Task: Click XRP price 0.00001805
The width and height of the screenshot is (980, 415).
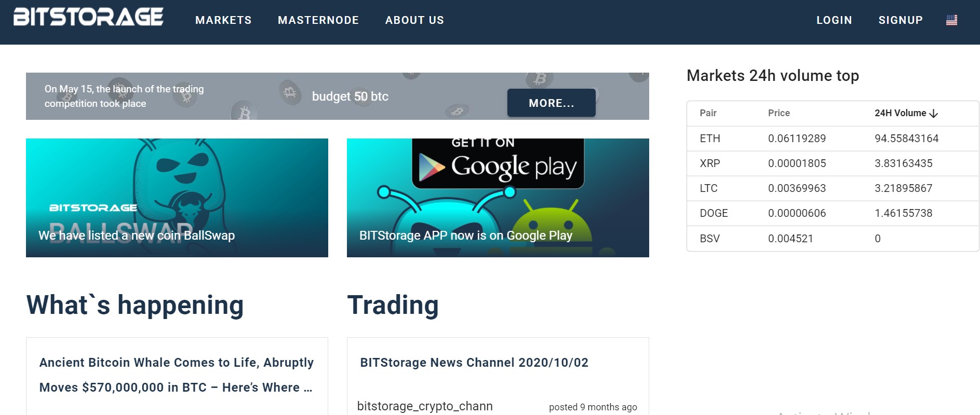Action: pos(797,163)
